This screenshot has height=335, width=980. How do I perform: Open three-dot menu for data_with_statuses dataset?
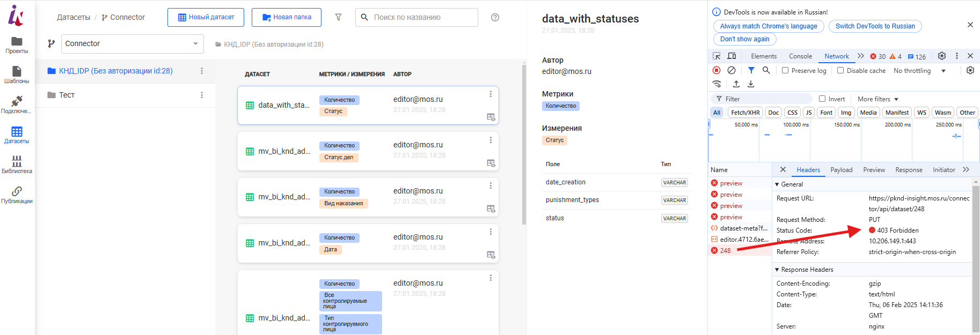tap(490, 94)
